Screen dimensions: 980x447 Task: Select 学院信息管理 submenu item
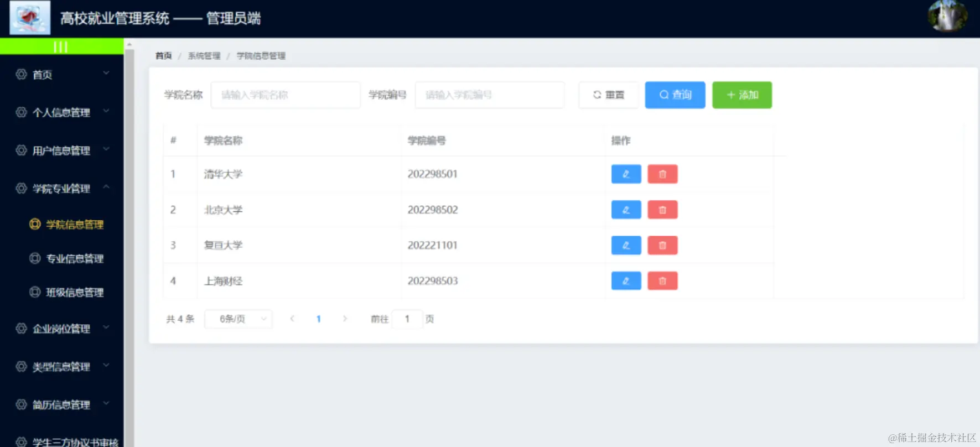[61, 225]
